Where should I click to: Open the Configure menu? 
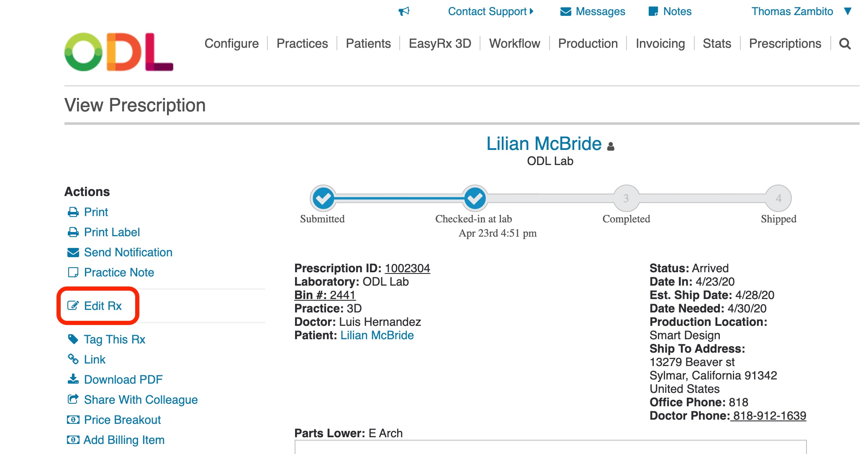tap(231, 44)
